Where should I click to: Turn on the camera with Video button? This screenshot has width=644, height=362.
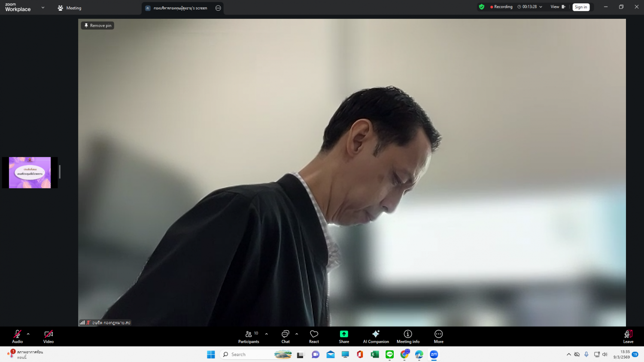49,336
